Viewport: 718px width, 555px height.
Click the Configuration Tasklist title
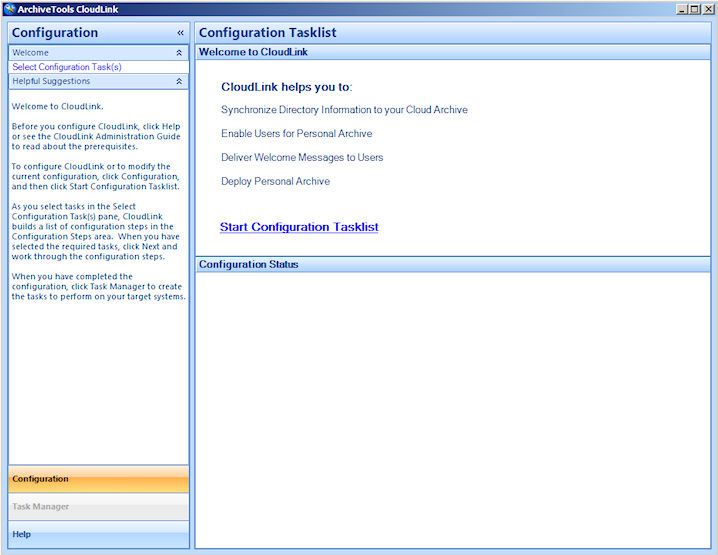coord(267,33)
